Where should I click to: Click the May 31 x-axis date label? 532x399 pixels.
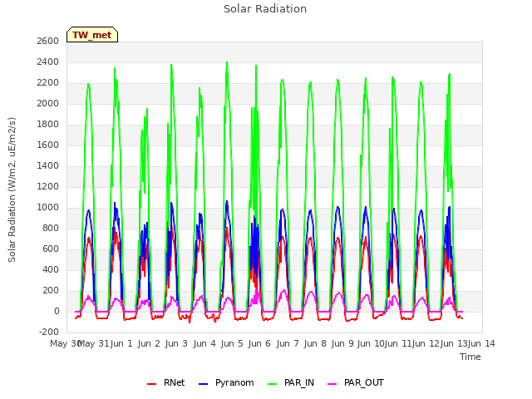click(x=94, y=343)
